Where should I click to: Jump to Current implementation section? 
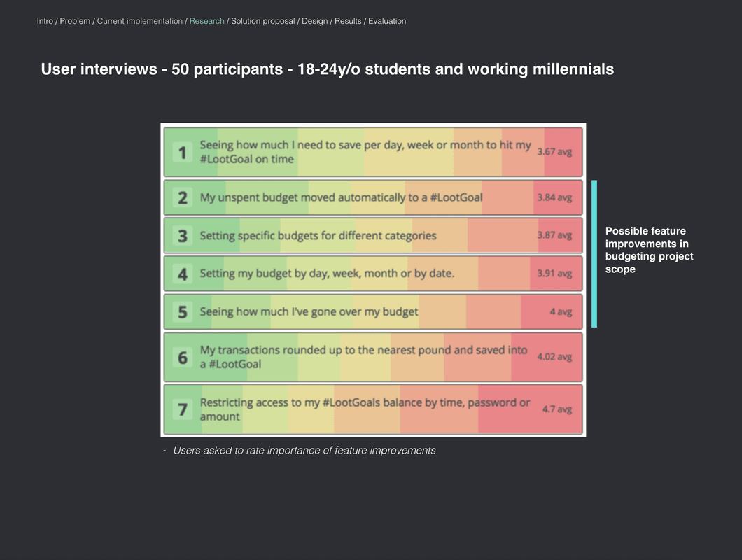tap(139, 21)
